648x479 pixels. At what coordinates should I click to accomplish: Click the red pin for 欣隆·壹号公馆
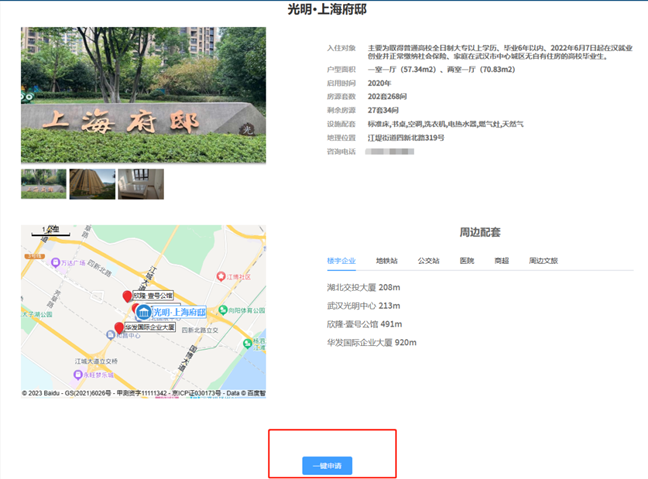click(127, 296)
